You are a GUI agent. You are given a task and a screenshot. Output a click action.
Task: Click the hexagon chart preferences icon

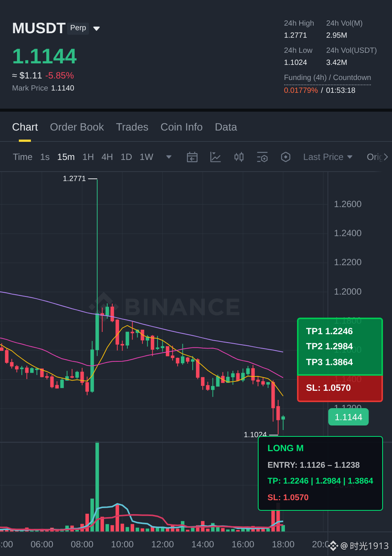(x=286, y=157)
